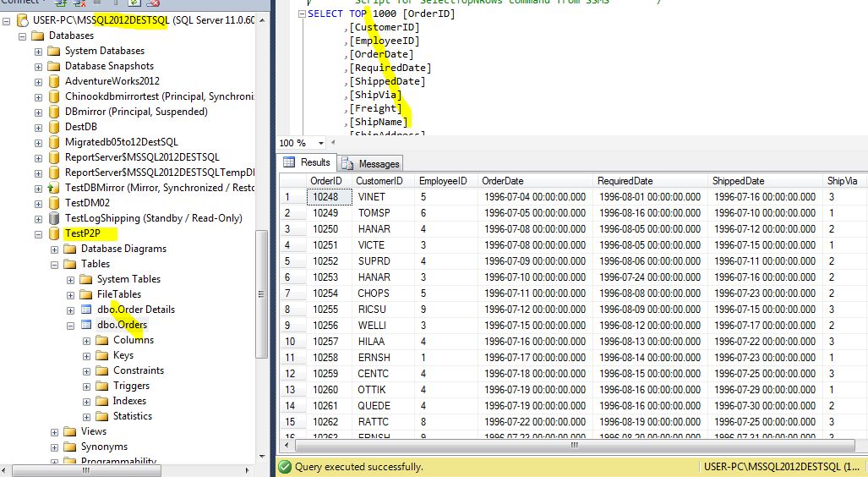Select the ReportServer$MSSQL2012DESTSQLTempDB database
The image size is (868, 477).
point(160,173)
